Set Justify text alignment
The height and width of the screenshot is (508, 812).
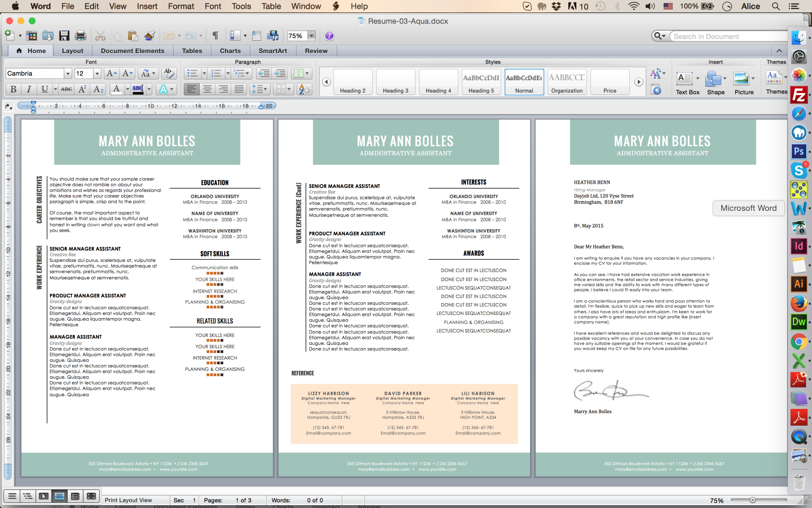pyautogui.click(x=239, y=89)
